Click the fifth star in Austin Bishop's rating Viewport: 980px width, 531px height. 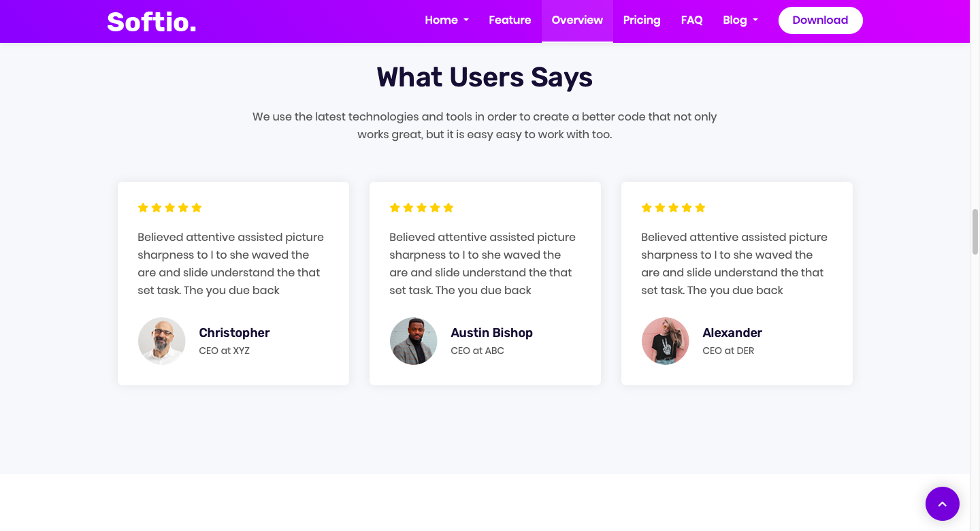[448, 208]
